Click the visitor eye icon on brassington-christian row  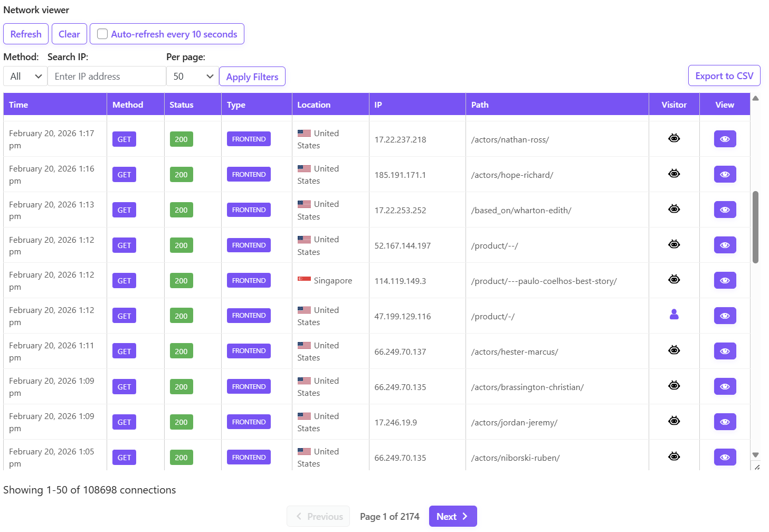674,385
